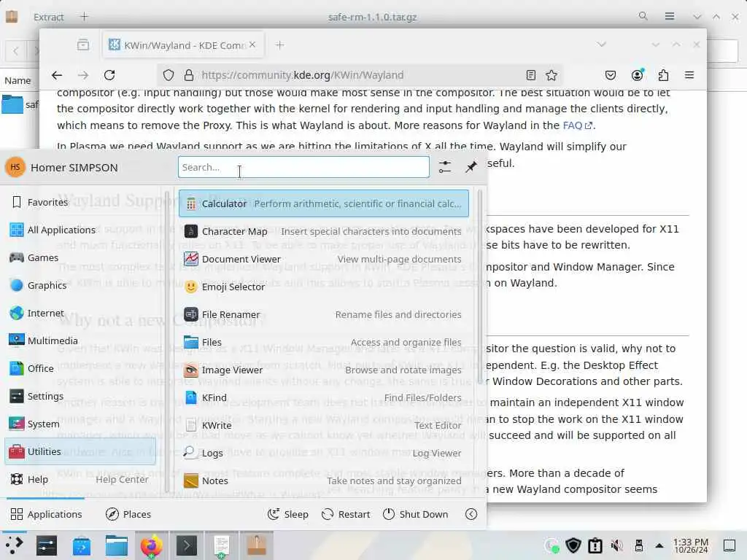Viewport: 747px width, 560px height.
Task: Open Logs viewer application
Action: 323,453
